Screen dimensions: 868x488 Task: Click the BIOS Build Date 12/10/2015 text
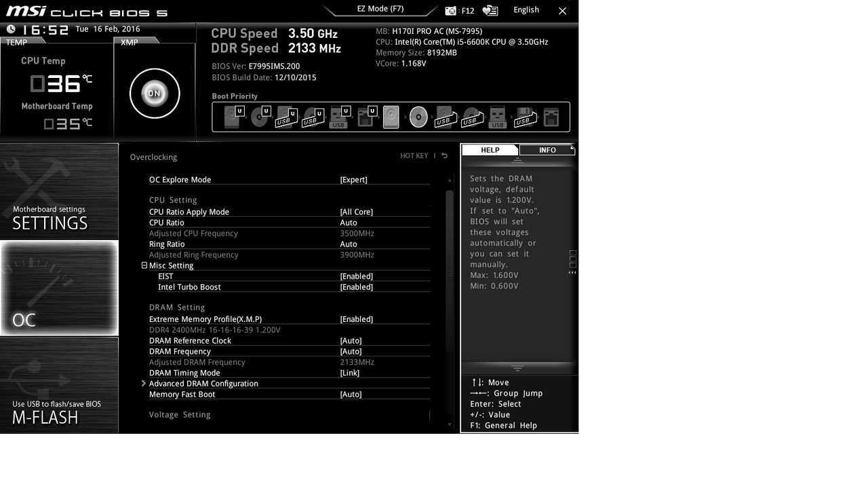pyautogui.click(x=264, y=78)
